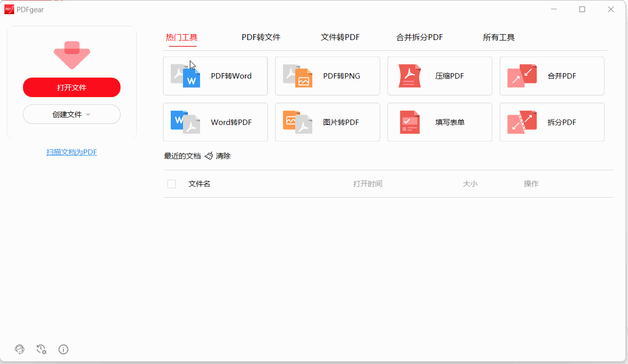This screenshot has width=628, height=364.
Task: Show the 所有工具 tab
Action: tap(499, 38)
